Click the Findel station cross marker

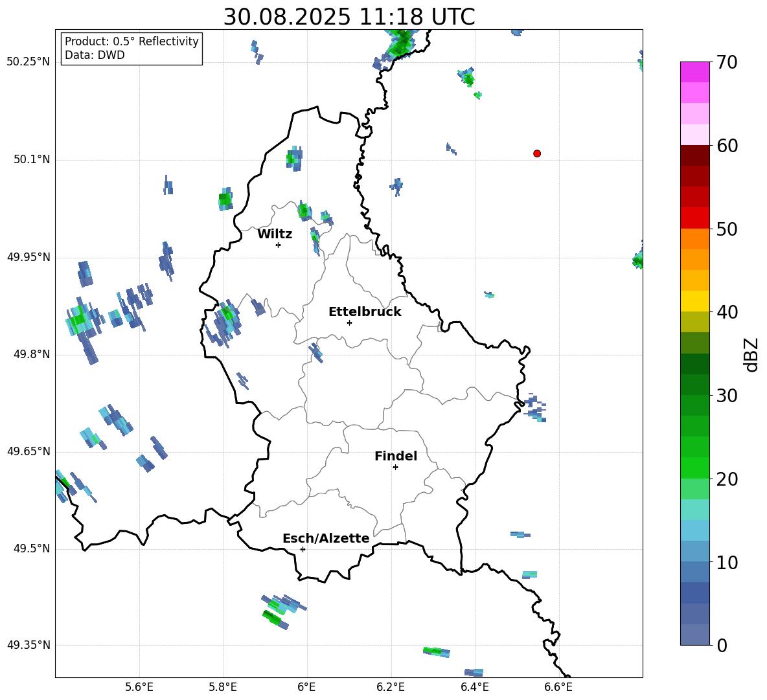click(395, 467)
